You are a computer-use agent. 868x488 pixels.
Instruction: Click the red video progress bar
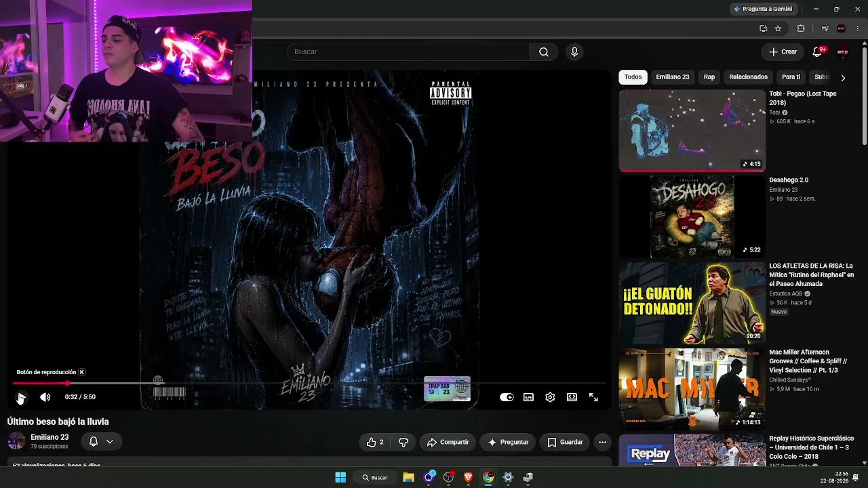(40, 384)
